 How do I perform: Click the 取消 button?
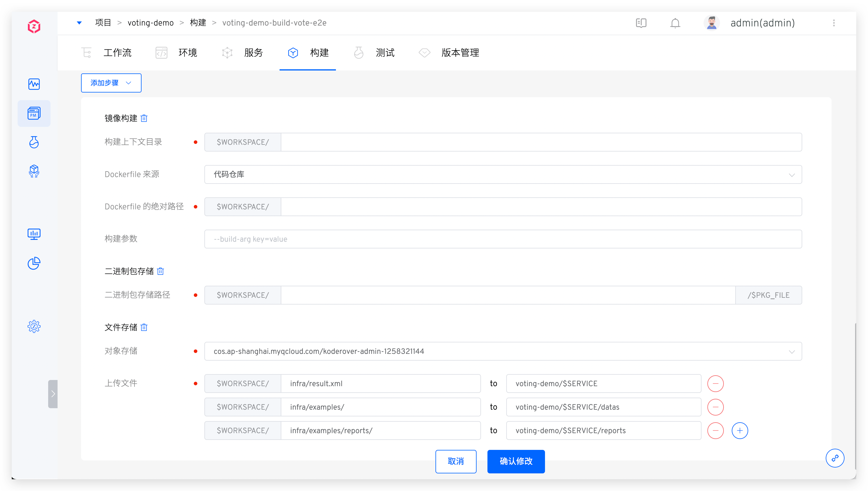456,461
